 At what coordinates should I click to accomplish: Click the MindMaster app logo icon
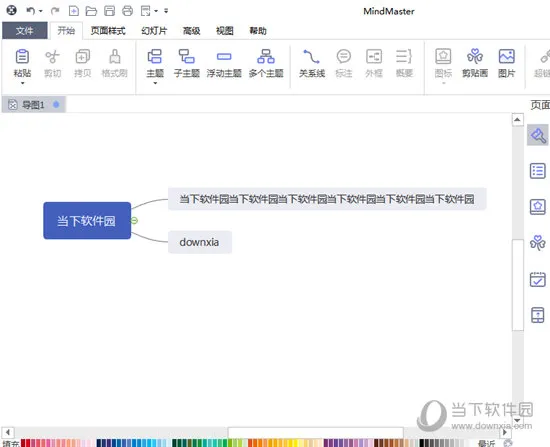[12, 11]
